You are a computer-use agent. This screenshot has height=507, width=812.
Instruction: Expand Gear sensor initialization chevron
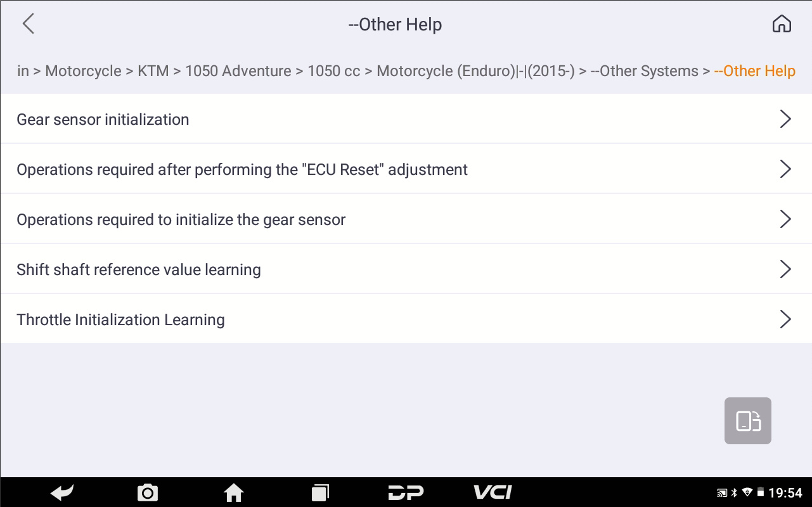tap(785, 119)
